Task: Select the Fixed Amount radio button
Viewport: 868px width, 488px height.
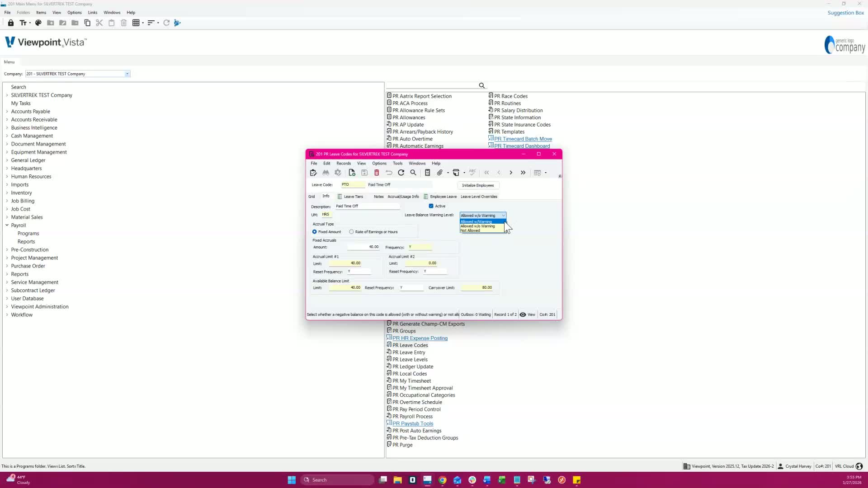Action: pyautogui.click(x=315, y=232)
